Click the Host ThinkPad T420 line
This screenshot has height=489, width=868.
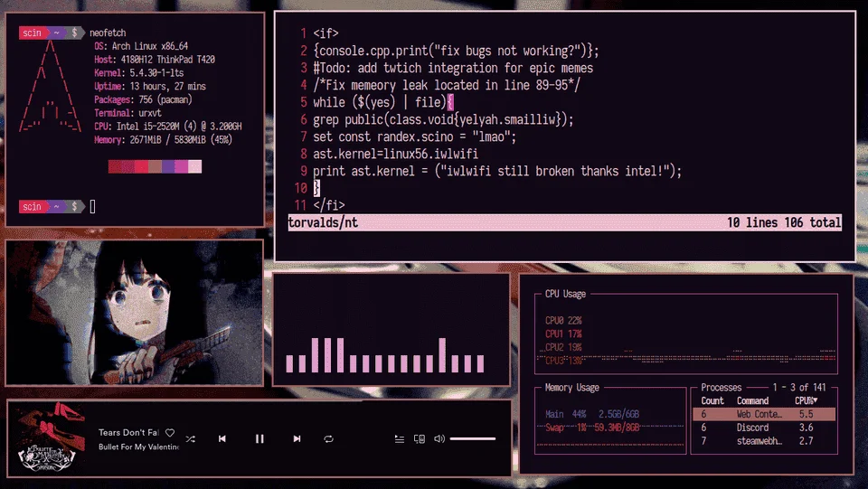click(x=155, y=59)
